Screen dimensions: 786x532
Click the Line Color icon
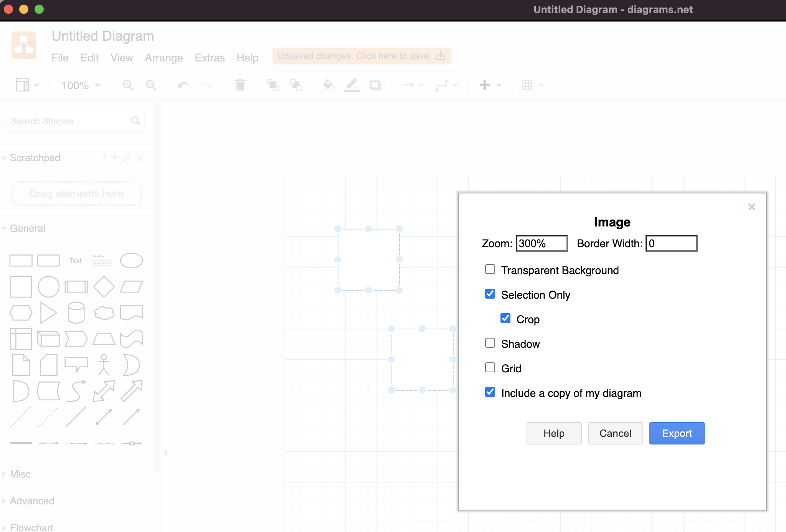(x=352, y=85)
